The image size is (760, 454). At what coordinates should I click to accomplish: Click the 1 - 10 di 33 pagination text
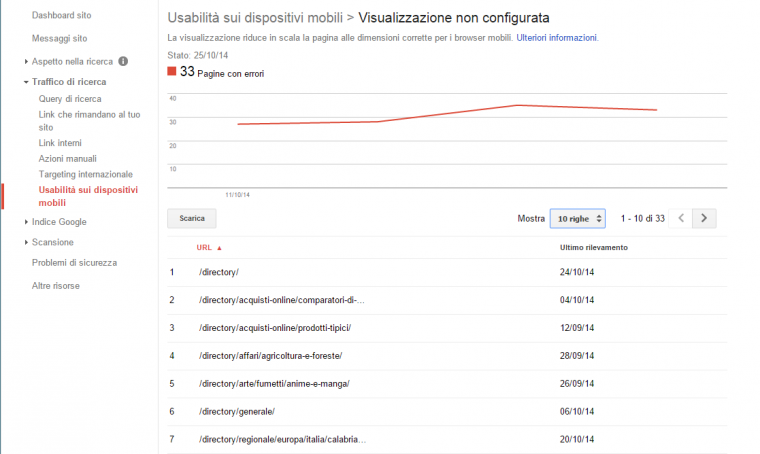point(643,219)
